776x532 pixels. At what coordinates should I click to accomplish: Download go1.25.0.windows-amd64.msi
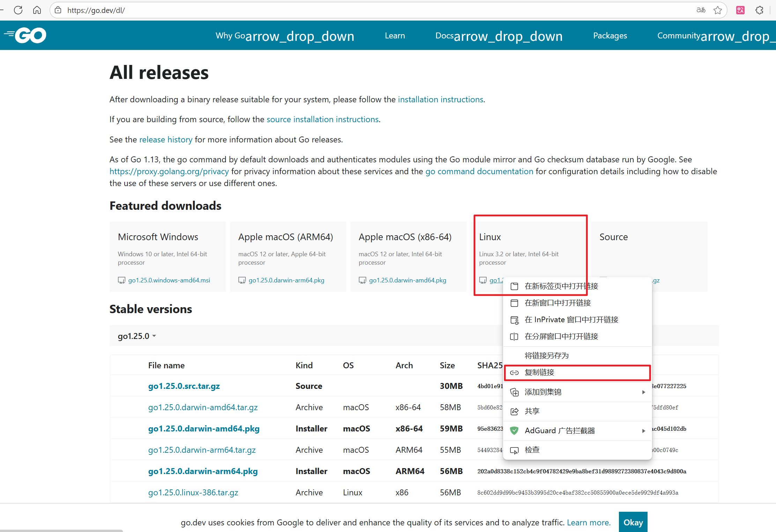[x=169, y=280]
